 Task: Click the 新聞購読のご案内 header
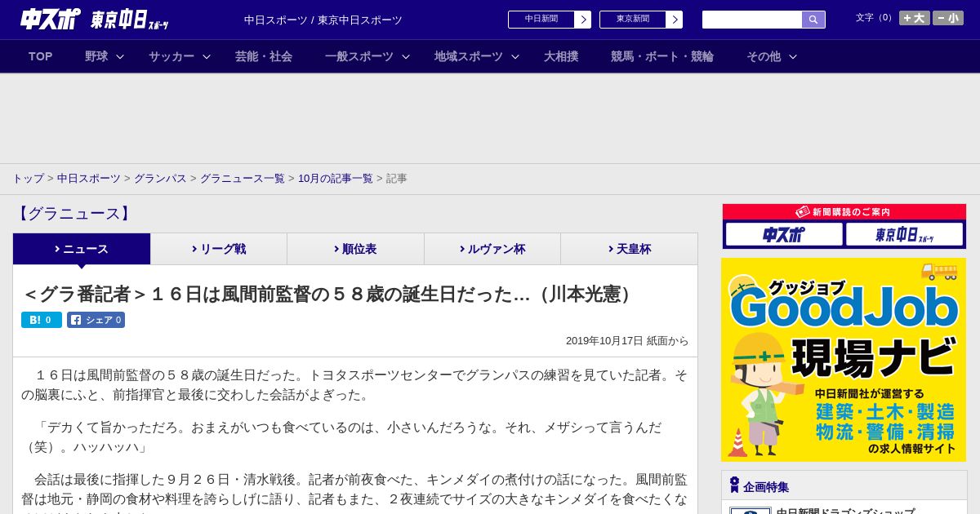point(844,211)
